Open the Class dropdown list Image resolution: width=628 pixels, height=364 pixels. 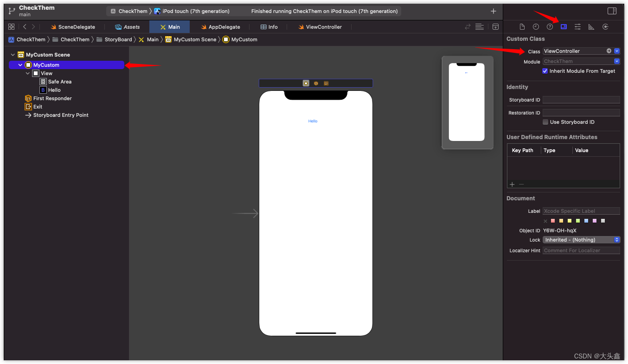(x=617, y=51)
